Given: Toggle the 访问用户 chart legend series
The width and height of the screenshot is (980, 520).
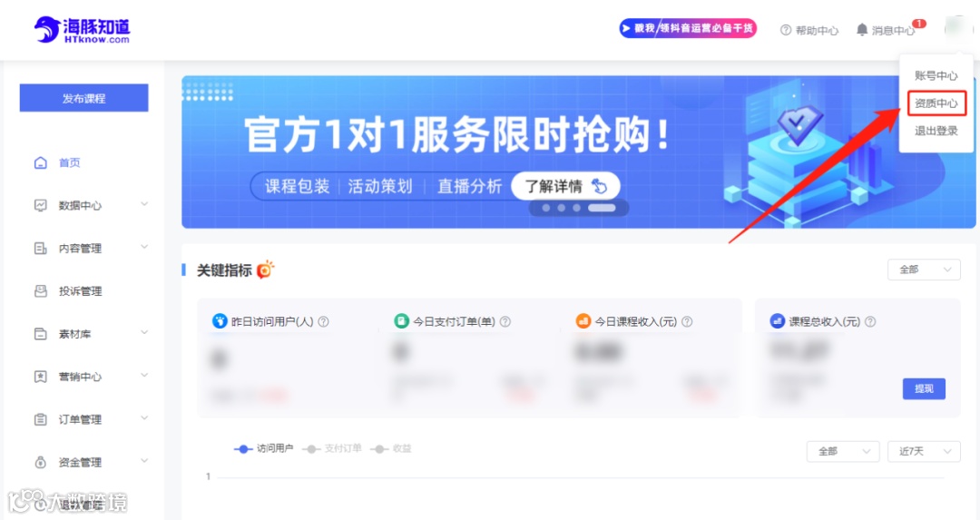Looking at the screenshot, I should [x=263, y=448].
